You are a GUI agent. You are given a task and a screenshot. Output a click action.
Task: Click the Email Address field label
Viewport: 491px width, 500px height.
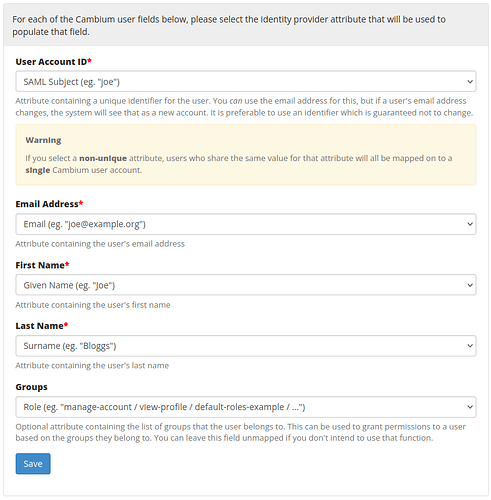pyautogui.click(x=49, y=204)
